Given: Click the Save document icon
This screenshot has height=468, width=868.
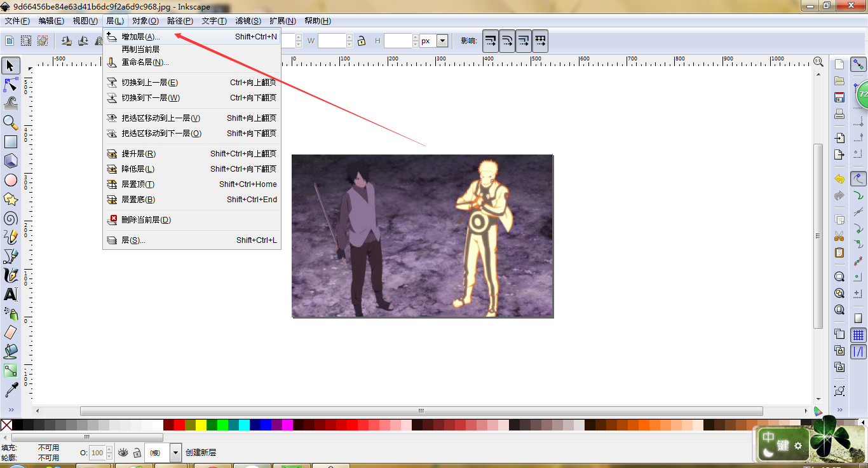Looking at the screenshot, I should (839, 97).
